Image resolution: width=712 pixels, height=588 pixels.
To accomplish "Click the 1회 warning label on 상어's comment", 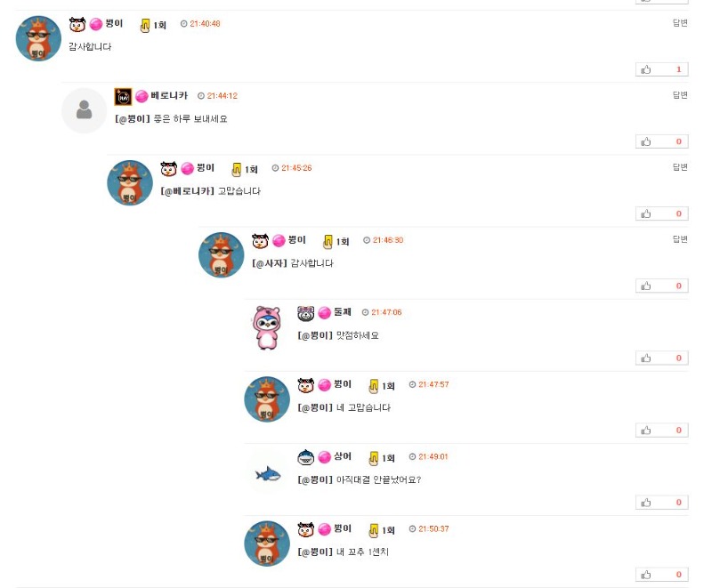I will pos(388,458).
